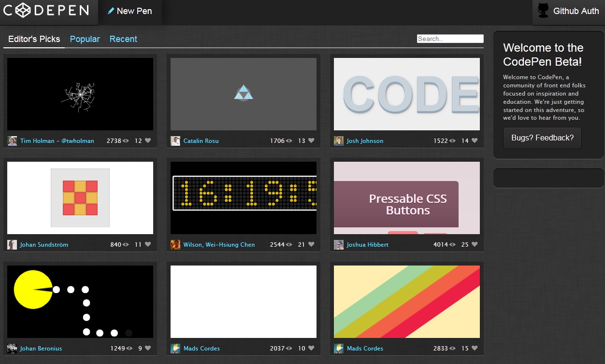
Task: Open the diagonal color stripes thumbnail
Action: pyautogui.click(x=407, y=302)
